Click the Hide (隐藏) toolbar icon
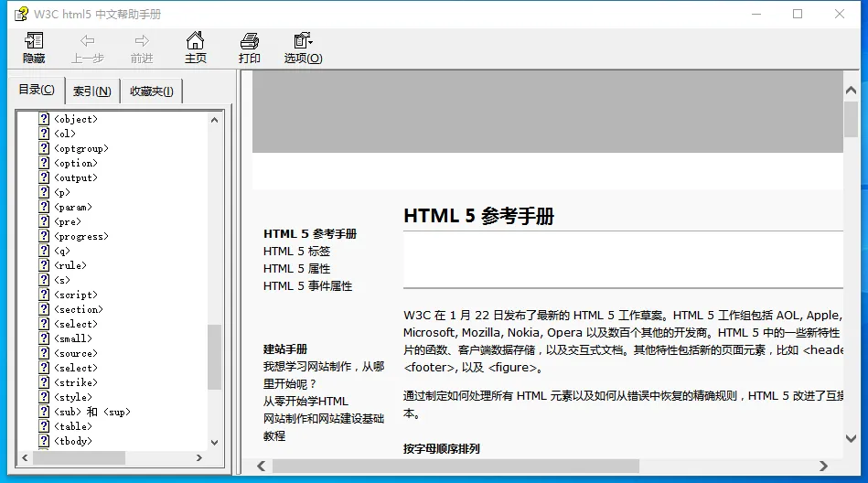Screen dimensions: 868x483 click(x=34, y=41)
